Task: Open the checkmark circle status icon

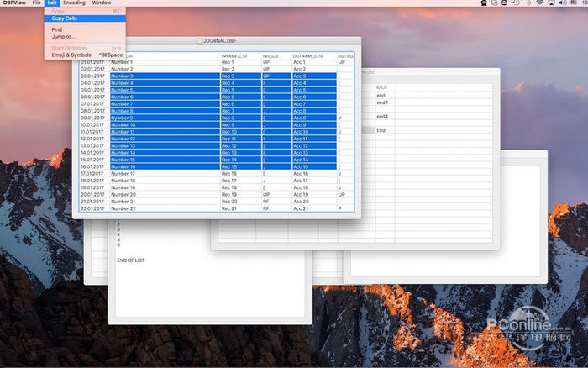Action: point(495,3)
